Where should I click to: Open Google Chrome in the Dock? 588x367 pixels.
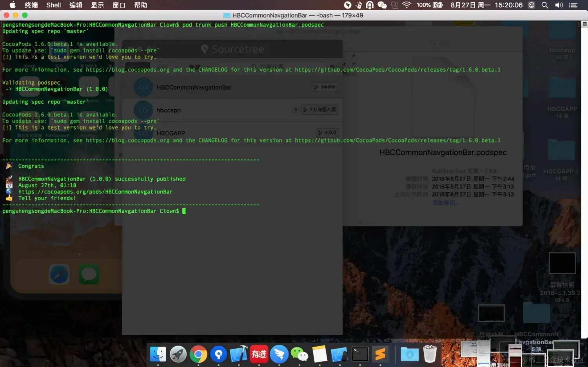click(x=198, y=354)
